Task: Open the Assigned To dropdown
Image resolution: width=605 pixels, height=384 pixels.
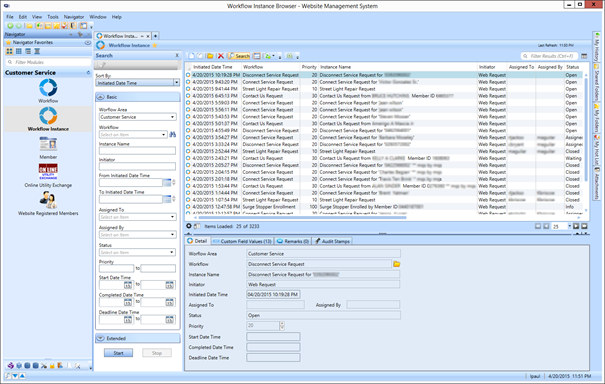Action: click(172, 217)
